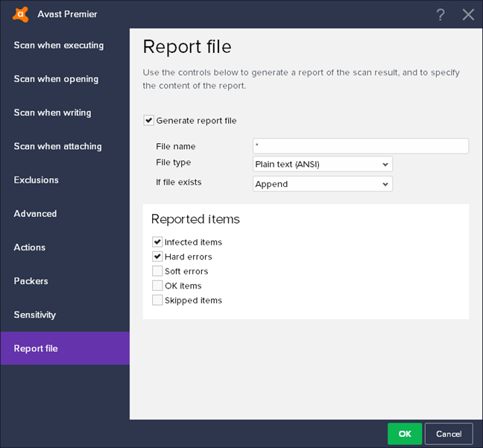This screenshot has height=448, width=483.
Task: Go to Exclusions settings
Action: pyautogui.click(x=36, y=180)
